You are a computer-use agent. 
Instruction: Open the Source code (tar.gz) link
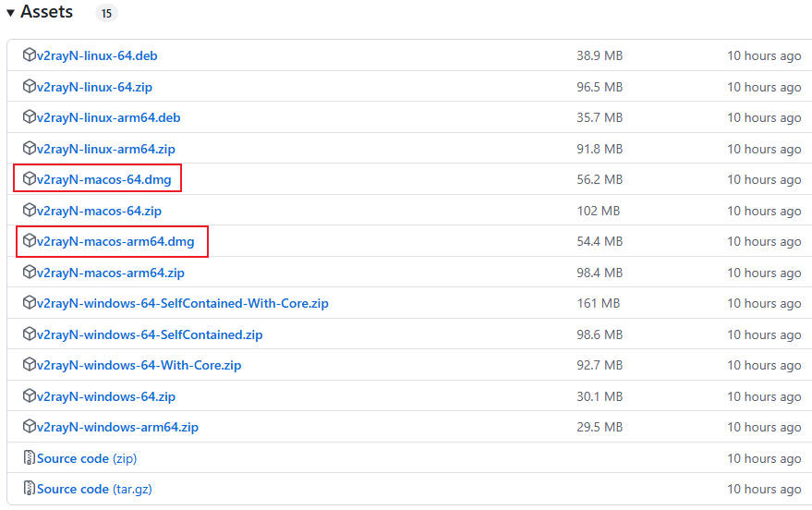pos(94,490)
